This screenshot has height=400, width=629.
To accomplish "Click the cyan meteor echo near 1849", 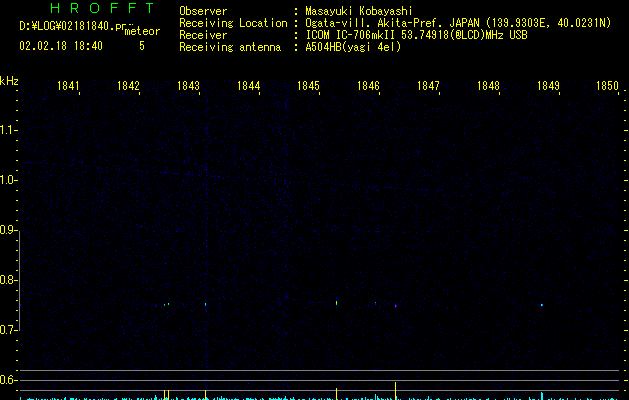I will coord(542,305).
